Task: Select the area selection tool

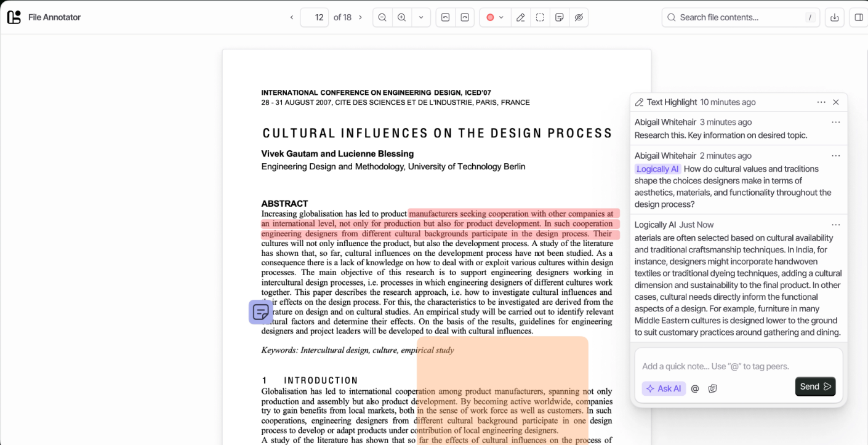Action: (540, 17)
